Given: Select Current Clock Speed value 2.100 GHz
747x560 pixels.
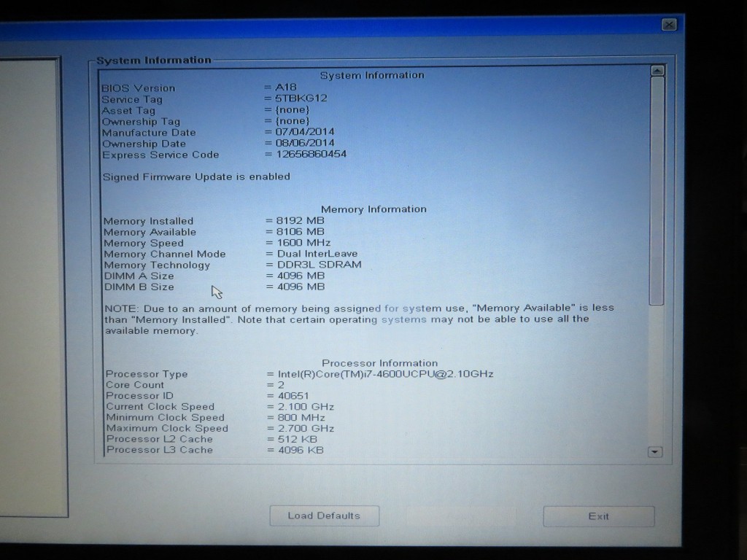Looking at the screenshot, I should tap(306, 407).
